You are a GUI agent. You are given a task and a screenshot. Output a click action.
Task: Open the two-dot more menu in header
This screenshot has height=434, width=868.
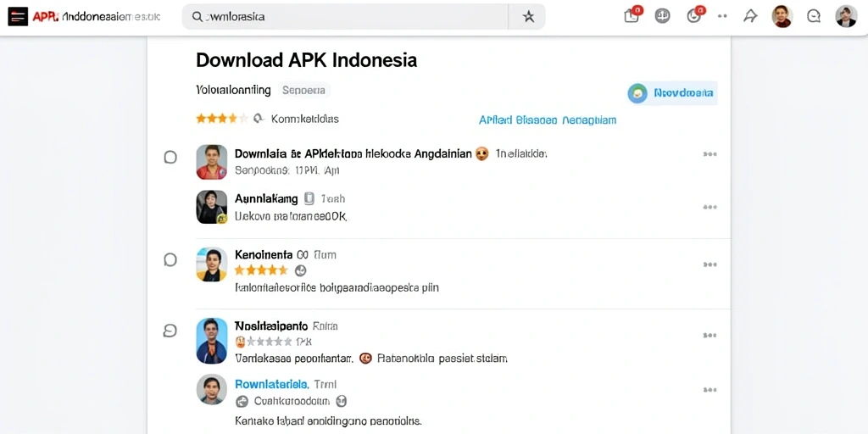click(x=722, y=16)
